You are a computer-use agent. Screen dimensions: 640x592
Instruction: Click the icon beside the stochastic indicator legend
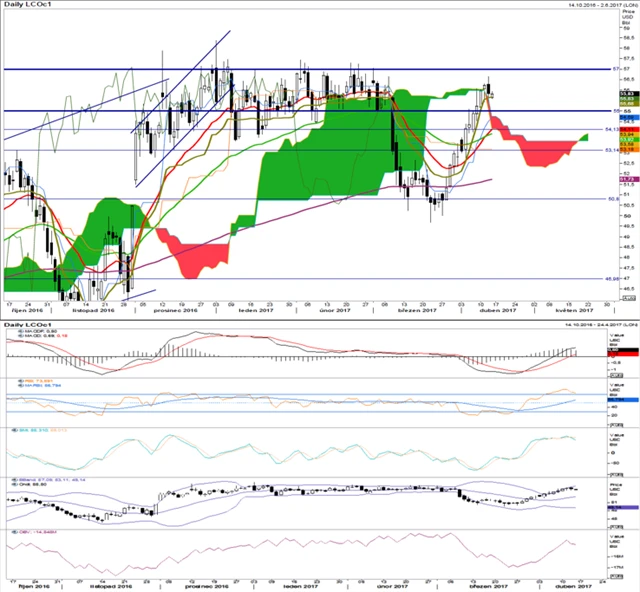[x=15, y=430]
